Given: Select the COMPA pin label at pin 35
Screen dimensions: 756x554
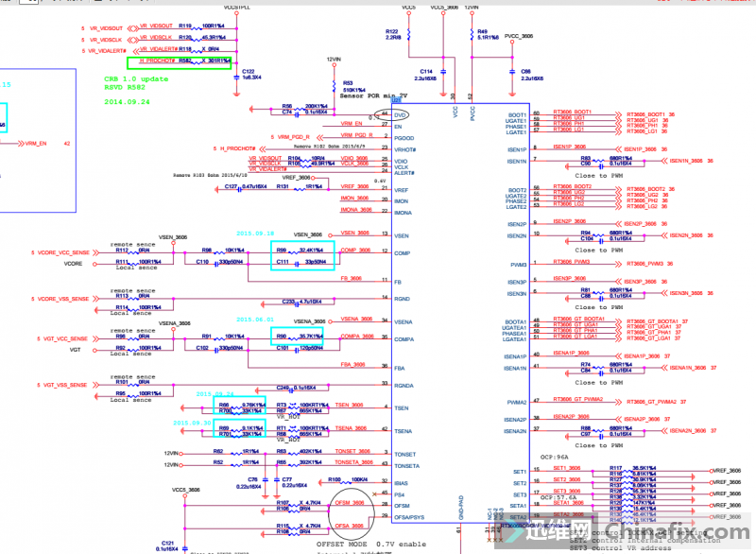Looking at the screenshot, I should 404,339.
